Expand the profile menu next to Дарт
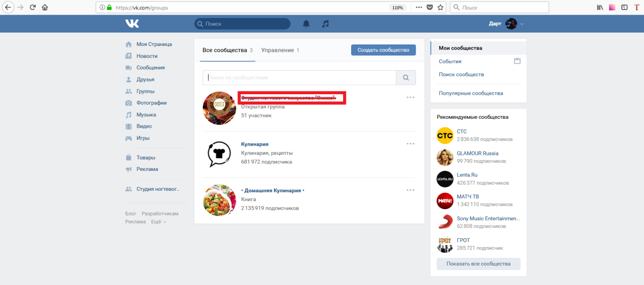This screenshot has width=644, height=285. coord(522,24)
